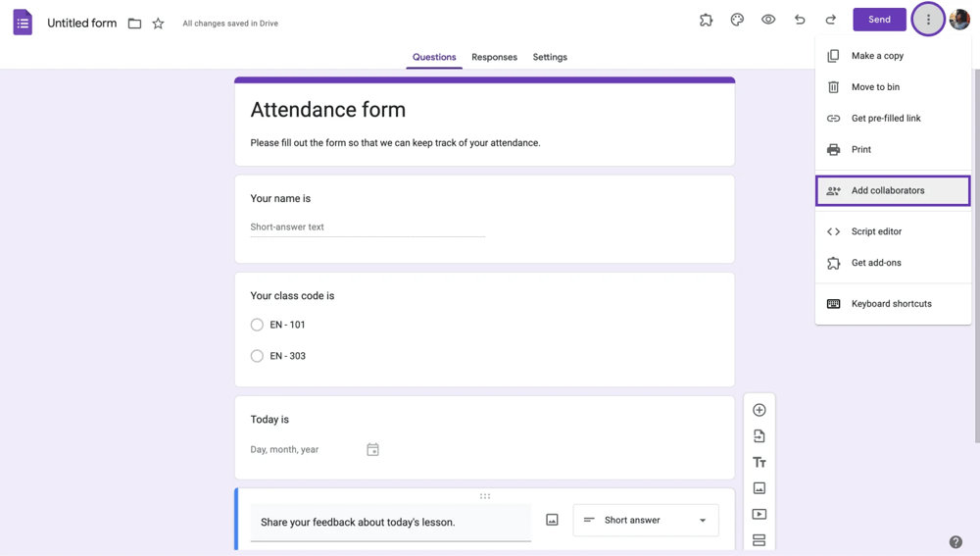This screenshot has width=980, height=556.
Task: Add title and description Tt icon
Action: point(759,463)
